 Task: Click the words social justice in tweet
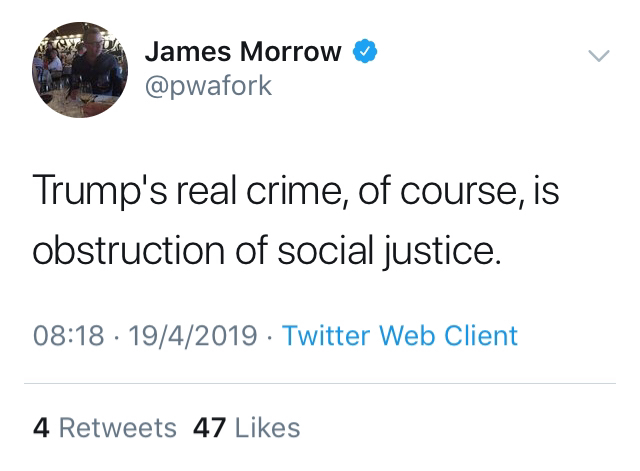tap(389, 251)
